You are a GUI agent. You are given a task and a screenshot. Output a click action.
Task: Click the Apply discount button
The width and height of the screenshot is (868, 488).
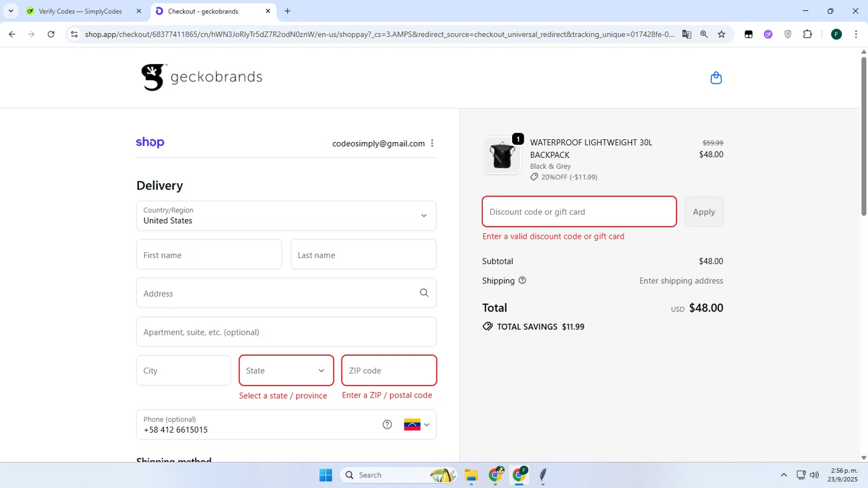(x=704, y=212)
